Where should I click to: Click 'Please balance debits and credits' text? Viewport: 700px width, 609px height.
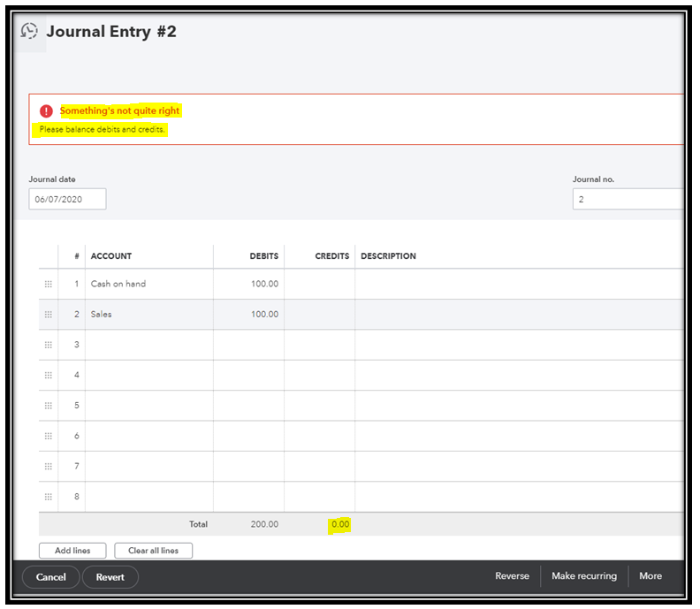pyautogui.click(x=102, y=129)
